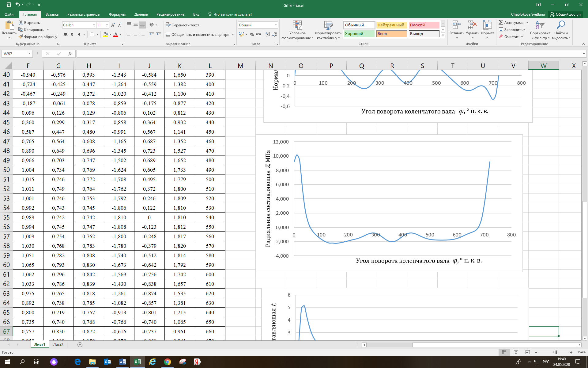Expand the cell styles gallery
Viewport: 588px width, 368px height.
(x=443, y=36)
